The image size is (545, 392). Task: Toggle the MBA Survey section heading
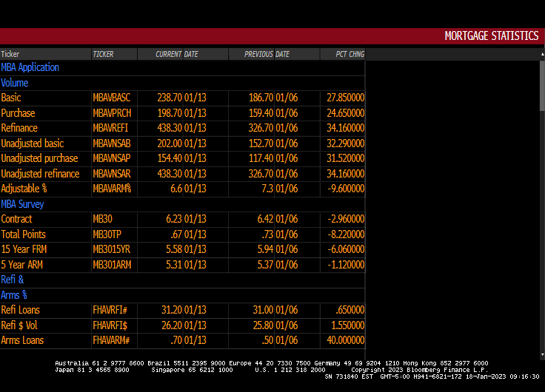pos(22,204)
